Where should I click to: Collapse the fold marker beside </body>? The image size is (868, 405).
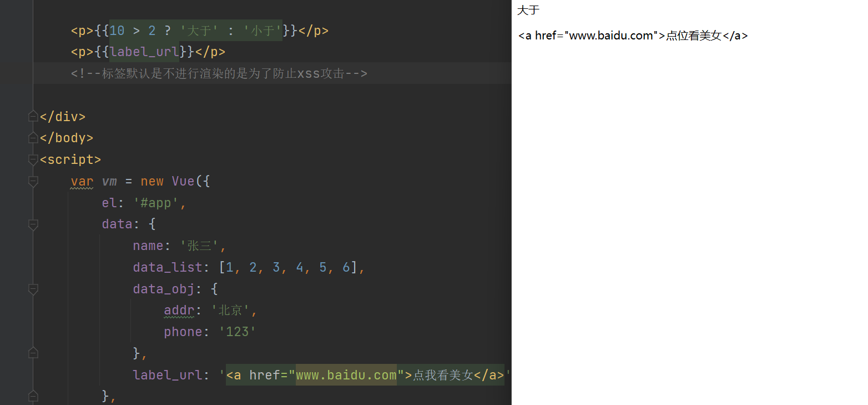pyautogui.click(x=33, y=138)
